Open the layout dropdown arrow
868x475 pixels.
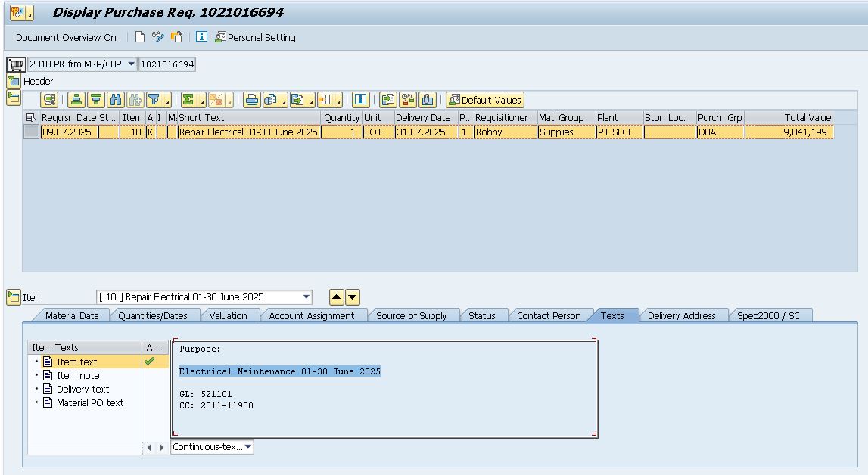pyautogui.click(x=338, y=101)
